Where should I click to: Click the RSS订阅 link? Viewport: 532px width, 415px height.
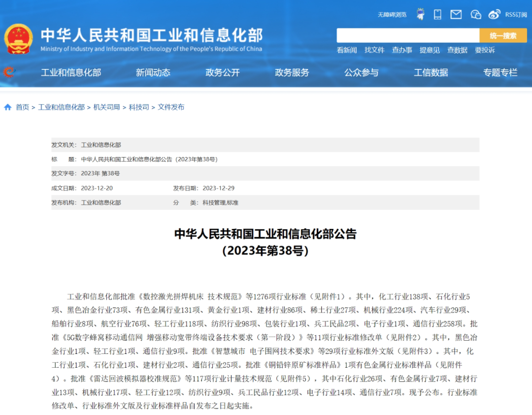click(x=516, y=15)
